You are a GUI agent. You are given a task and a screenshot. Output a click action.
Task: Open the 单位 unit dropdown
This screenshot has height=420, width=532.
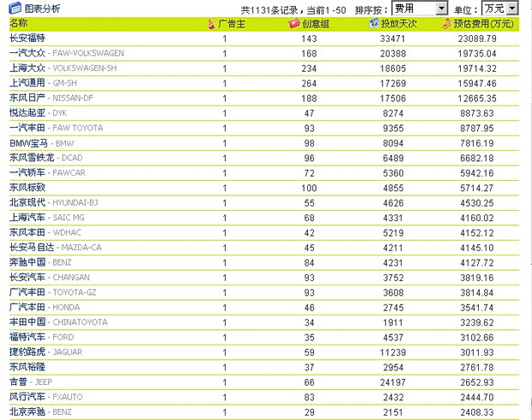499,8
